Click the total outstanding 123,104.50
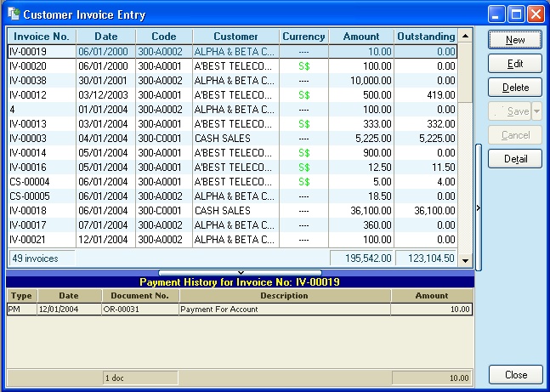This screenshot has width=550, height=392. click(431, 258)
